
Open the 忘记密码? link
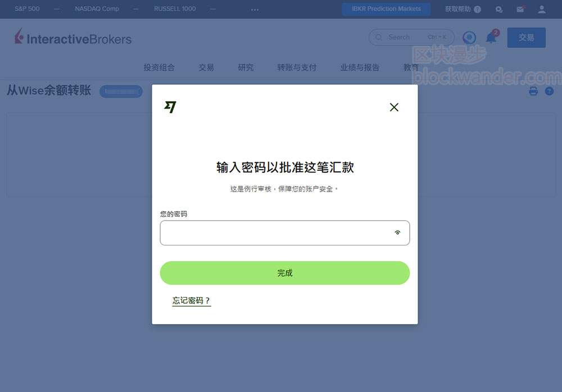[x=192, y=300]
